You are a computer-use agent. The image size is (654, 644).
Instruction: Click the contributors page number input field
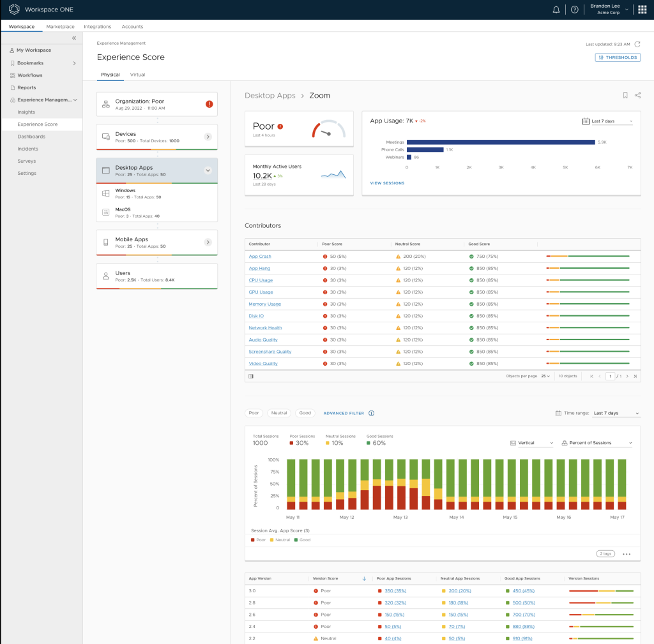pyautogui.click(x=611, y=376)
